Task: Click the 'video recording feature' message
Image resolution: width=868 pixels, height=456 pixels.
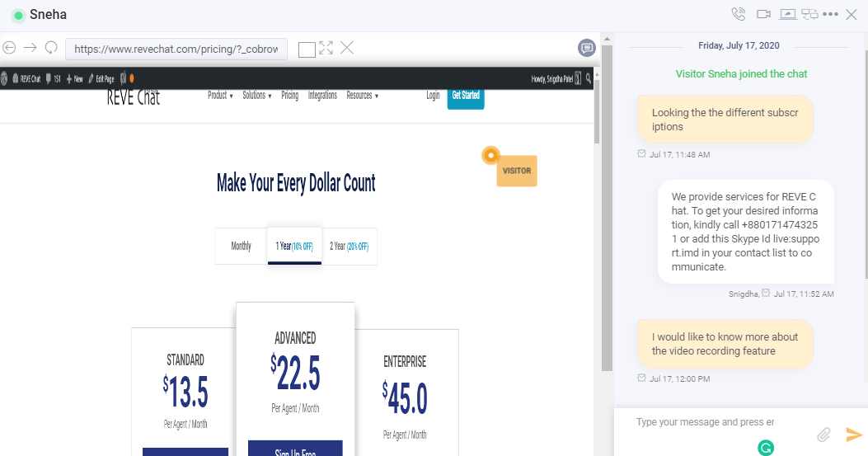Action: [x=725, y=344]
